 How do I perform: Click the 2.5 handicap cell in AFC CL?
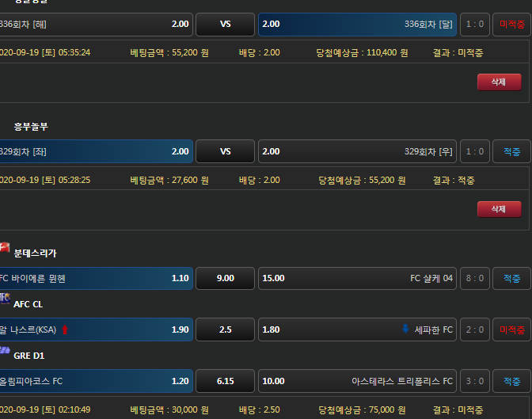pyautogui.click(x=225, y=329)
